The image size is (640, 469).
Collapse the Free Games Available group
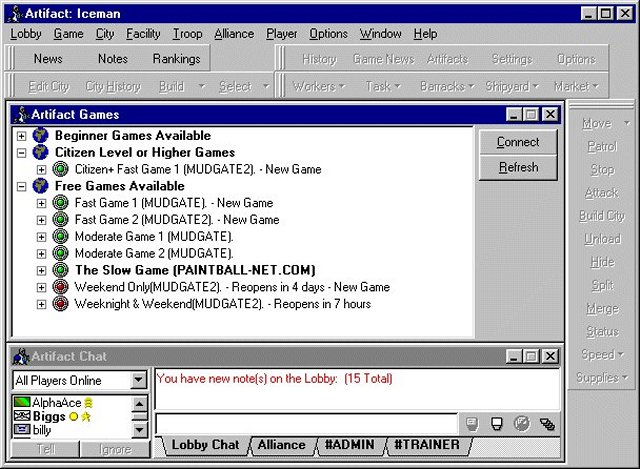22,186
